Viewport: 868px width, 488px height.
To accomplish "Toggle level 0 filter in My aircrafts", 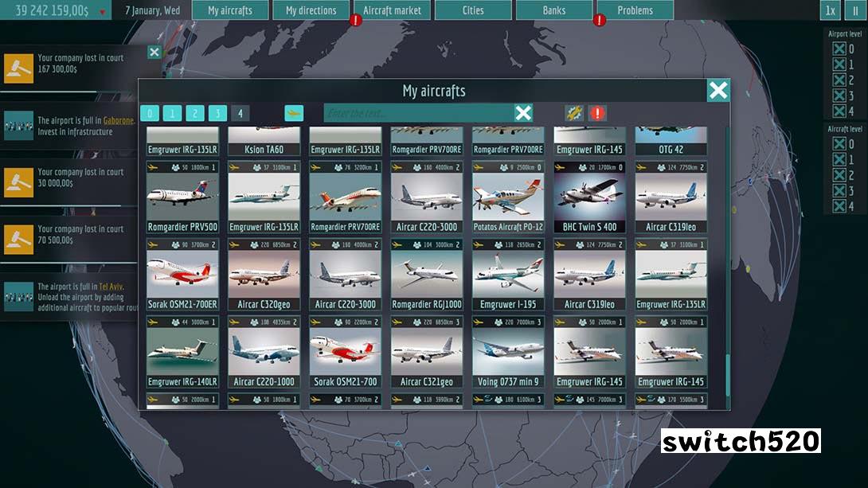I will click(150, 113).
